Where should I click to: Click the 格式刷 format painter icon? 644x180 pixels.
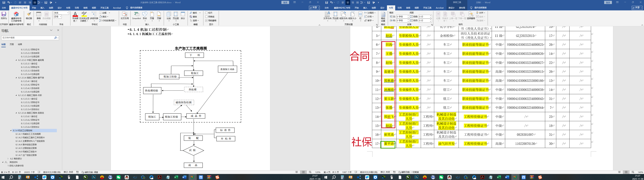(x=29, y=16)
